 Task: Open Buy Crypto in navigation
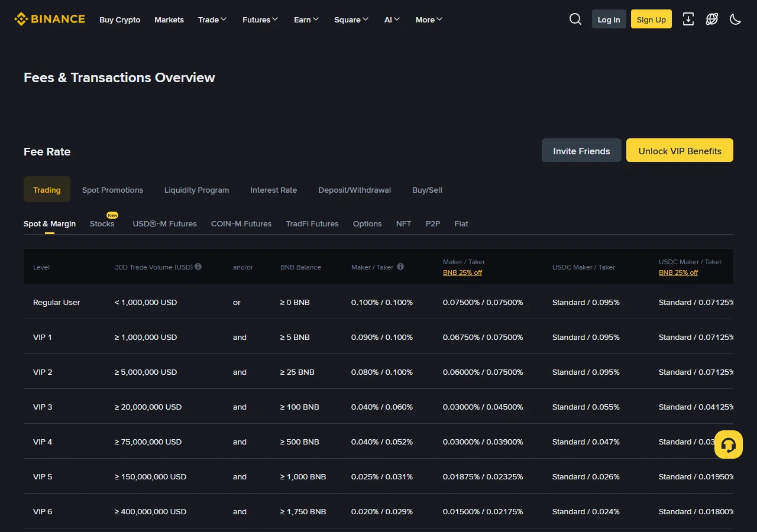pos(120,20)
